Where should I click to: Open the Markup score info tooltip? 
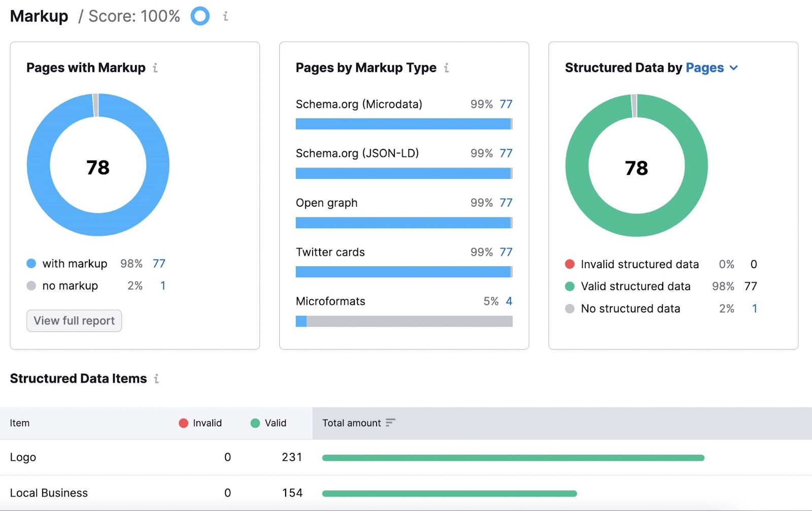[225, 16]
